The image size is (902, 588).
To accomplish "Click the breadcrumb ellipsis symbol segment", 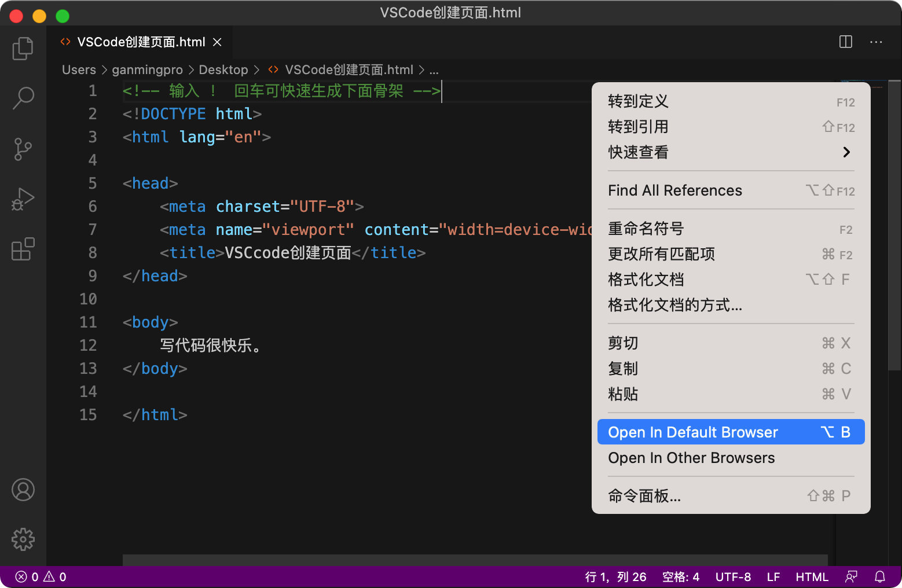I will tap(434, 70).
